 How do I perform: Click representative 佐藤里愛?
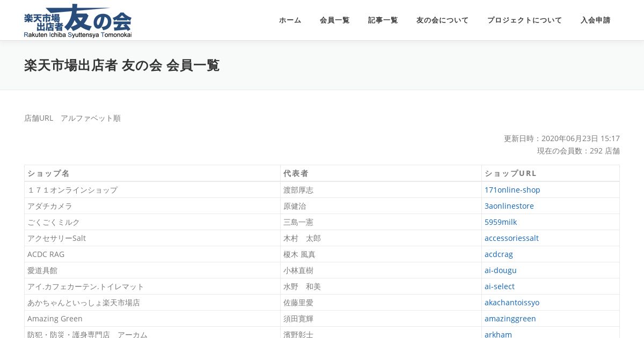(381, 303)
